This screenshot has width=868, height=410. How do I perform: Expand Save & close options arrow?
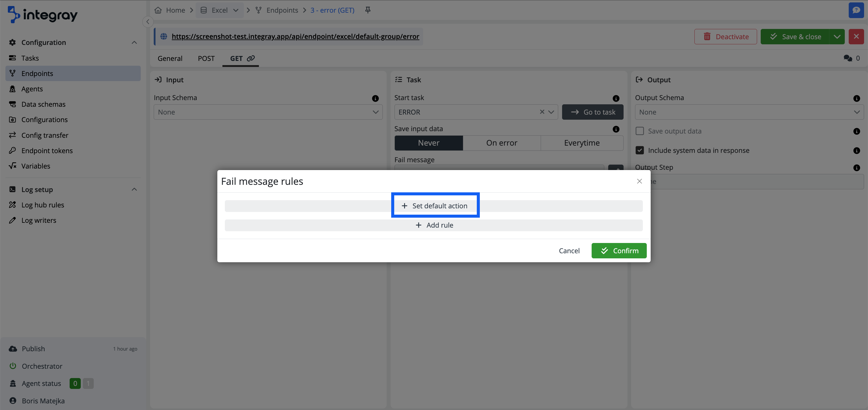[x=837, y=37]
